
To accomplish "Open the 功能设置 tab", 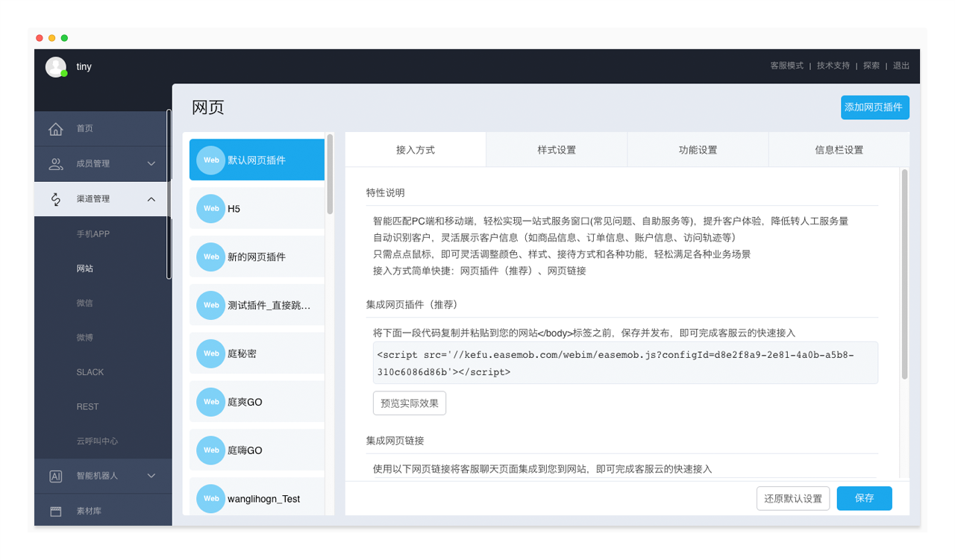I will coord(698,150).
